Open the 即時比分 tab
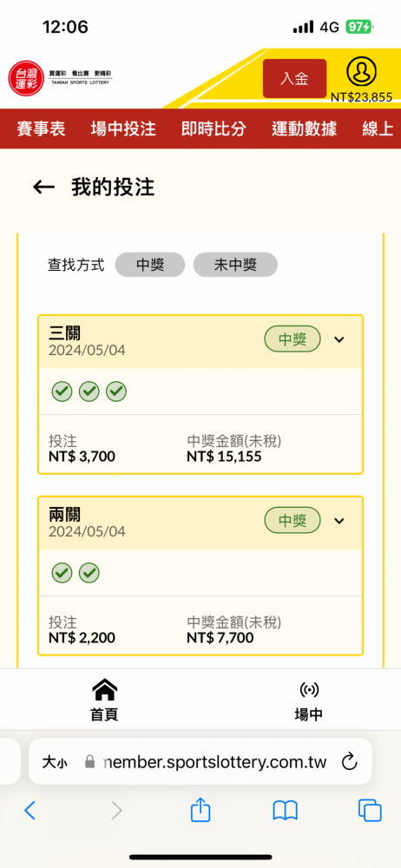 (214, 129)
